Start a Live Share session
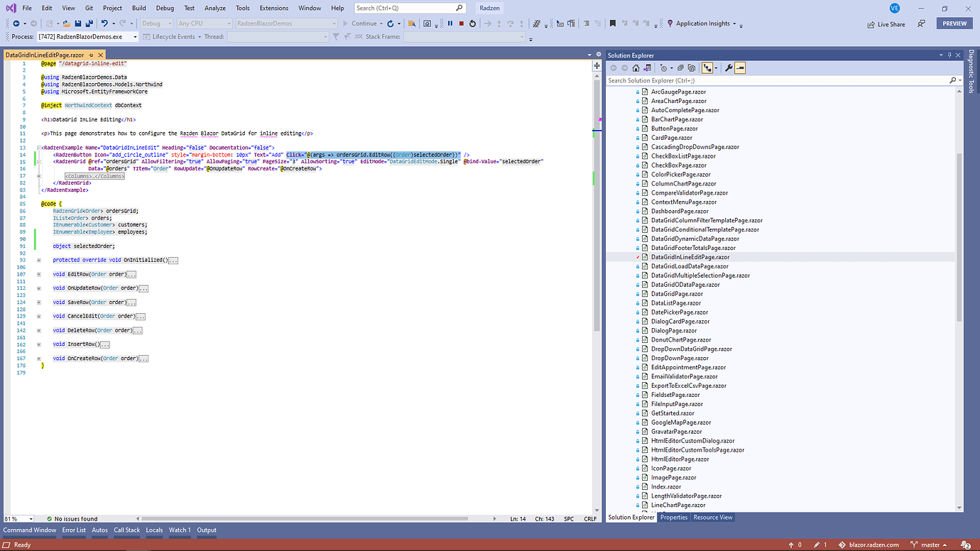Screen dimensions: 980x551 886,23
